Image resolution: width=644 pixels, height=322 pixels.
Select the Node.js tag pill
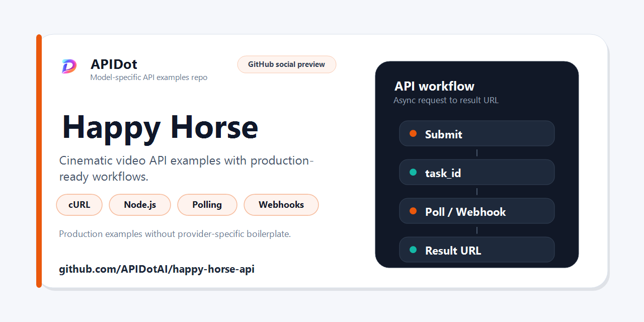click(x=140, y=205)
